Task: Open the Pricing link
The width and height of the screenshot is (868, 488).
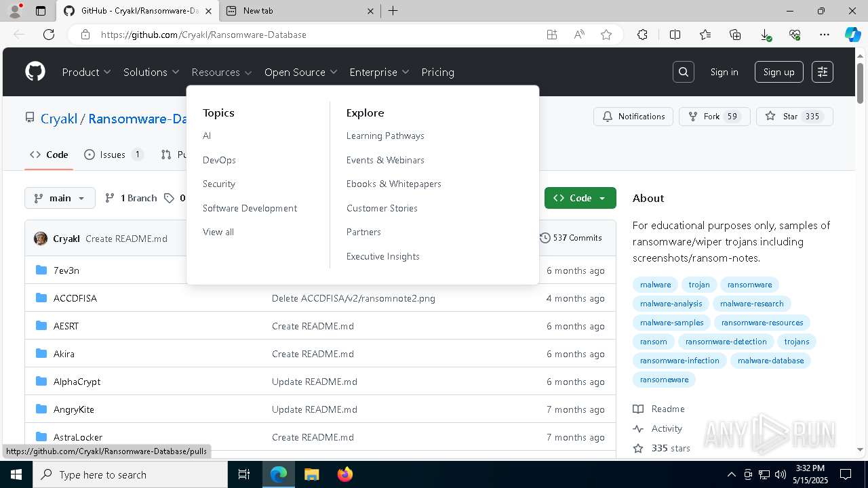Action: [438, 72]
